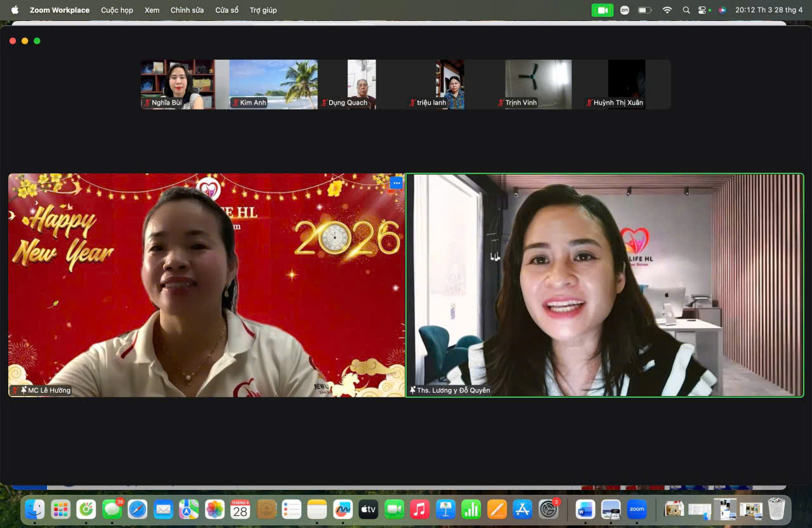Open Apple TV from the Dock

pos(369,509)
